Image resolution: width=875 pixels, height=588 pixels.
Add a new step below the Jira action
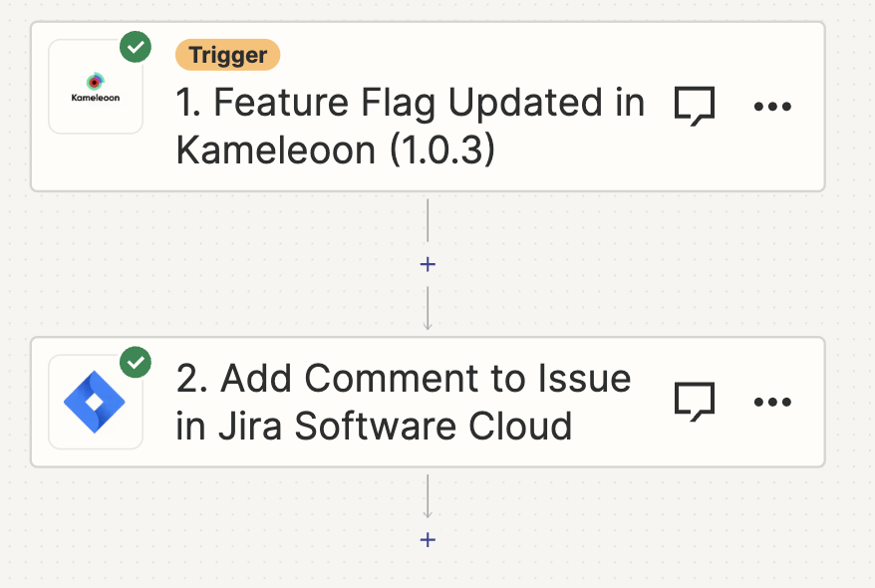[428, 539]
